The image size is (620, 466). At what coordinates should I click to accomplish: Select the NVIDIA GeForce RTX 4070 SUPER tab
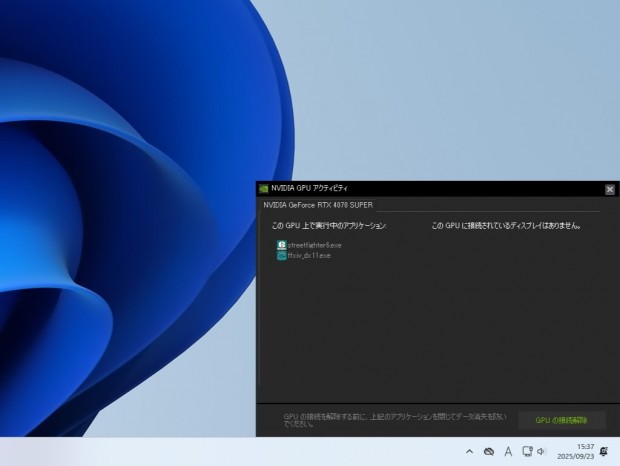click(318, 205)
